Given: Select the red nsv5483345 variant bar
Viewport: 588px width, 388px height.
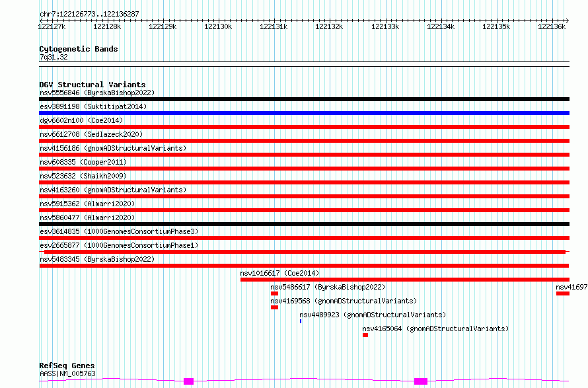Looking at the screenshot, I should (x=304, y=266).
